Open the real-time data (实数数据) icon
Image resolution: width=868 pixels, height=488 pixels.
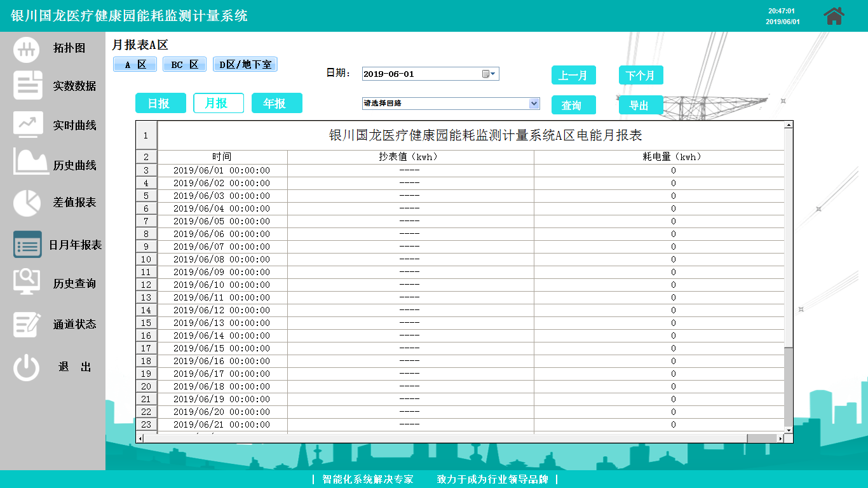pyautogui.click(x=28, y=86)
